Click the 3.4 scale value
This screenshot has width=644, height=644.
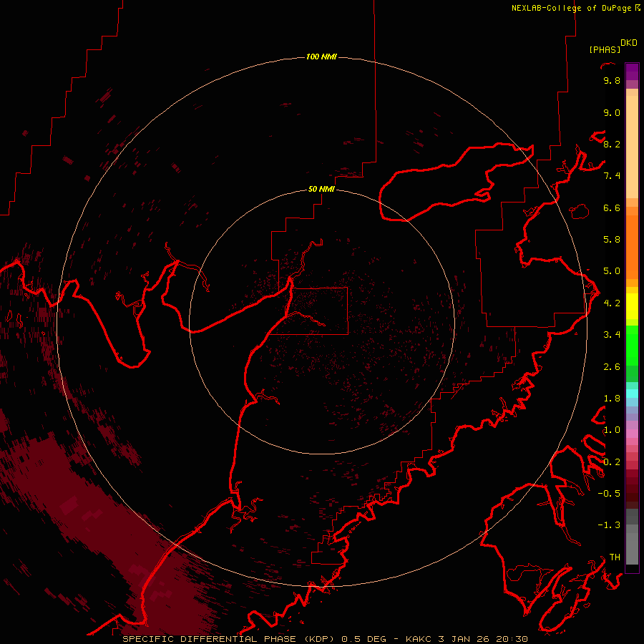(x=612, y=335)
